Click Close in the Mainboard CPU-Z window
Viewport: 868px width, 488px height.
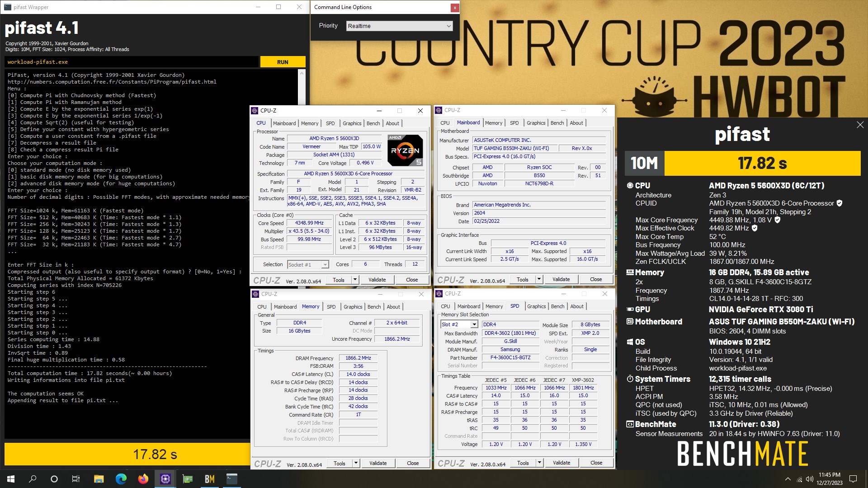pos(596,279)
